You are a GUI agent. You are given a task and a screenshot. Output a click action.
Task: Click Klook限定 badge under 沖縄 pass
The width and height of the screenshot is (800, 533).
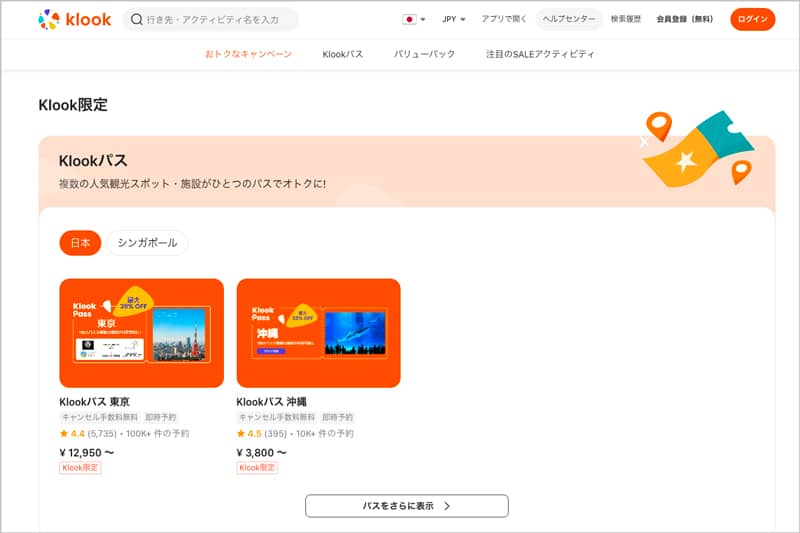click(257, 468)
